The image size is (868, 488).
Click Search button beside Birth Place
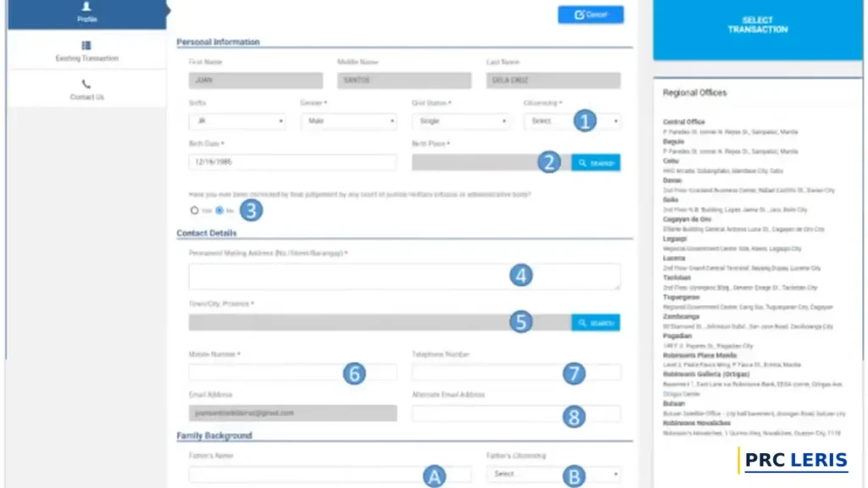click(x=596, y=163)
